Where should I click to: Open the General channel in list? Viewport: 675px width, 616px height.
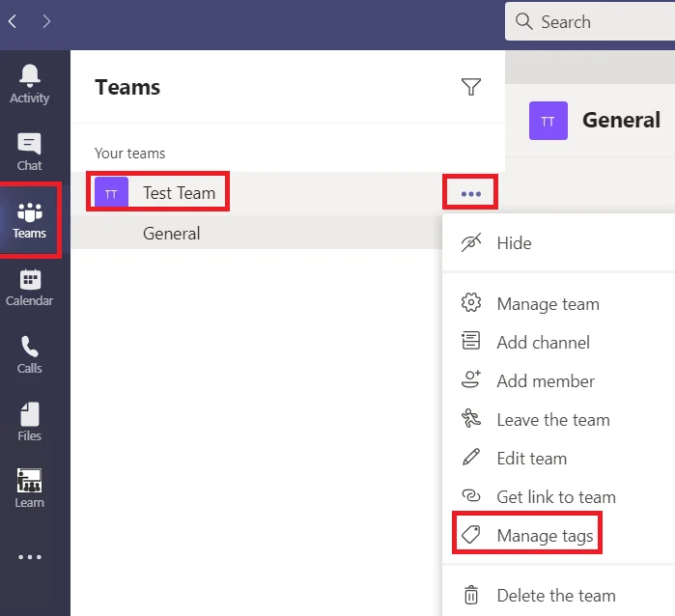256,234
